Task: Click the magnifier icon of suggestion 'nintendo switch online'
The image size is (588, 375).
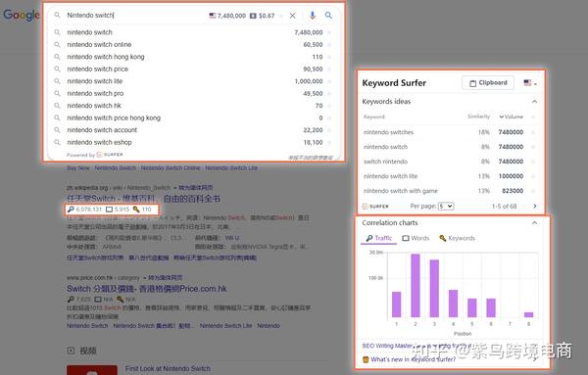Action: (57, 45)
